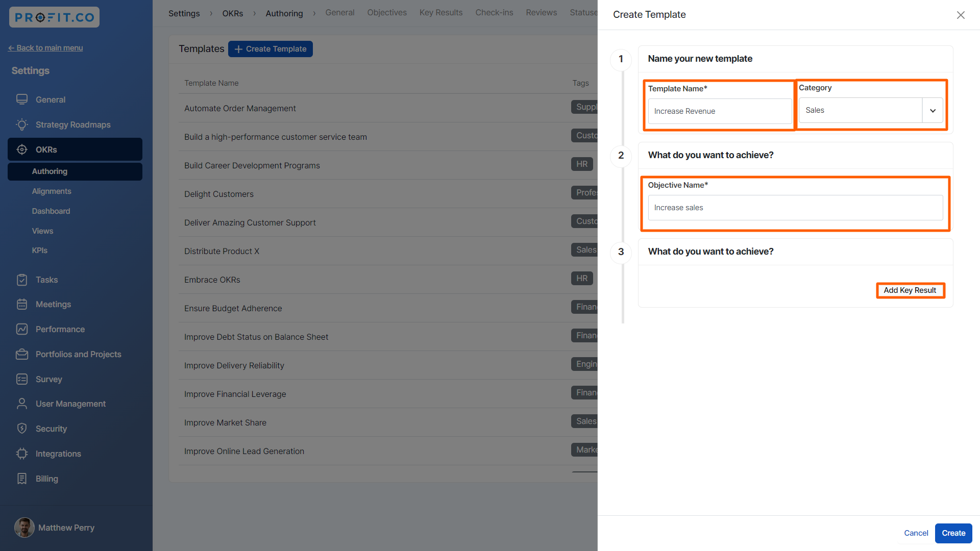980x551 pixels.
Task: Open the Category dropdown arrow
Action: tap(933, 111)
